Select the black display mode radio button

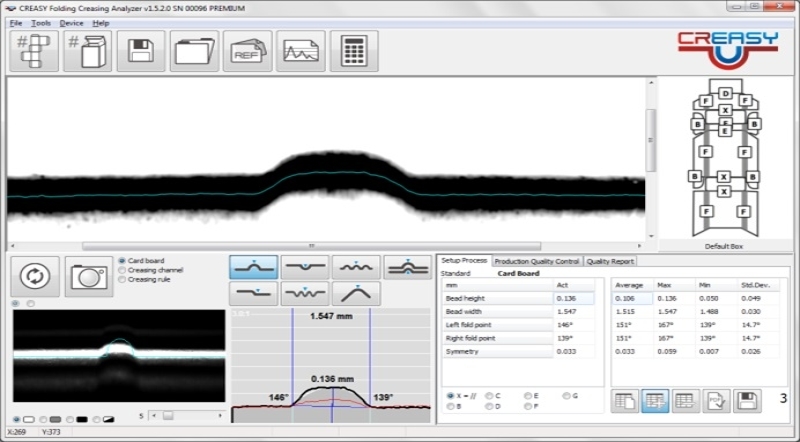pos(70,420)
